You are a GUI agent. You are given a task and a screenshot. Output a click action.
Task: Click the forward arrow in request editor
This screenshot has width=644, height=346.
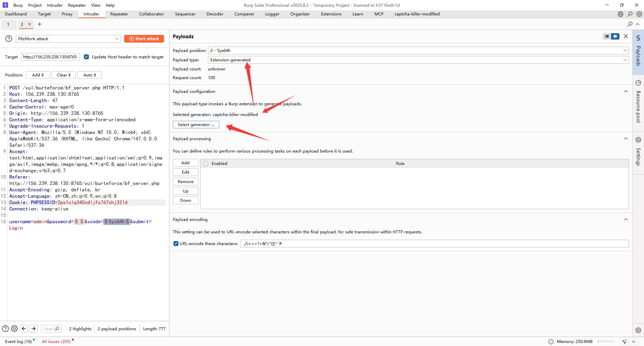(34, 329)
